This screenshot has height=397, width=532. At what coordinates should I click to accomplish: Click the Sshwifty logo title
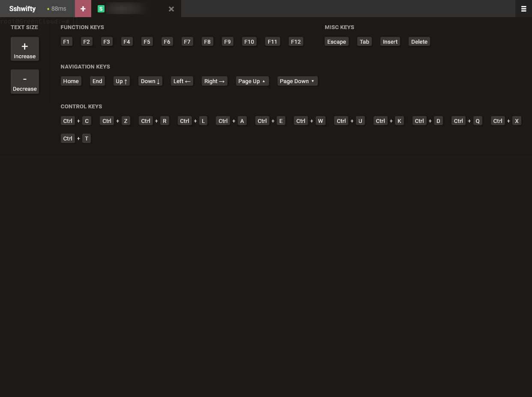(x=22, y=9)
